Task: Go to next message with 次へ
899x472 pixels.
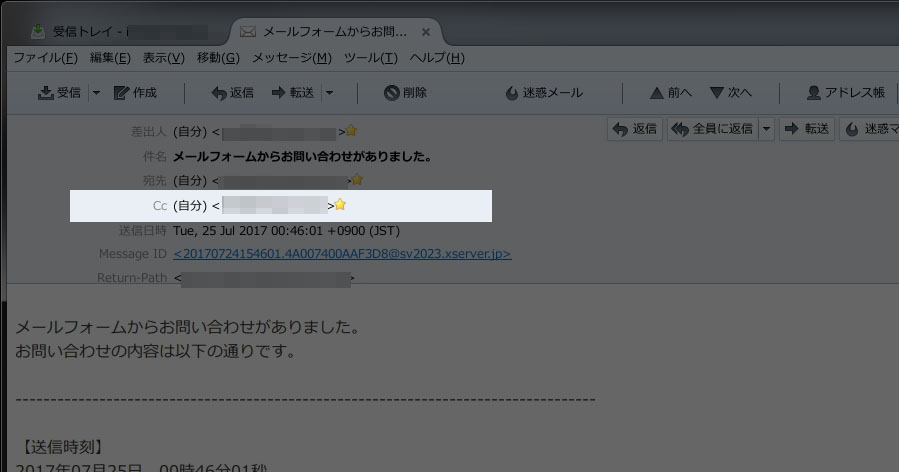Action: pos(731,93)
